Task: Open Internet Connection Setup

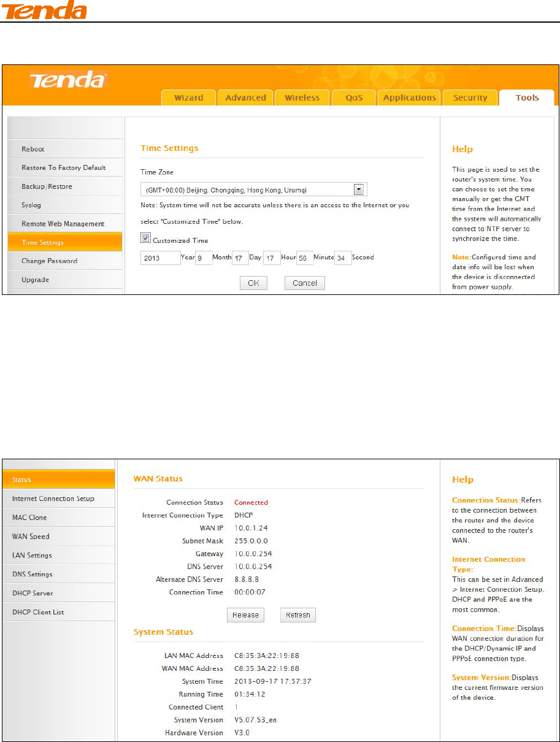Action: tap(58, 499)
